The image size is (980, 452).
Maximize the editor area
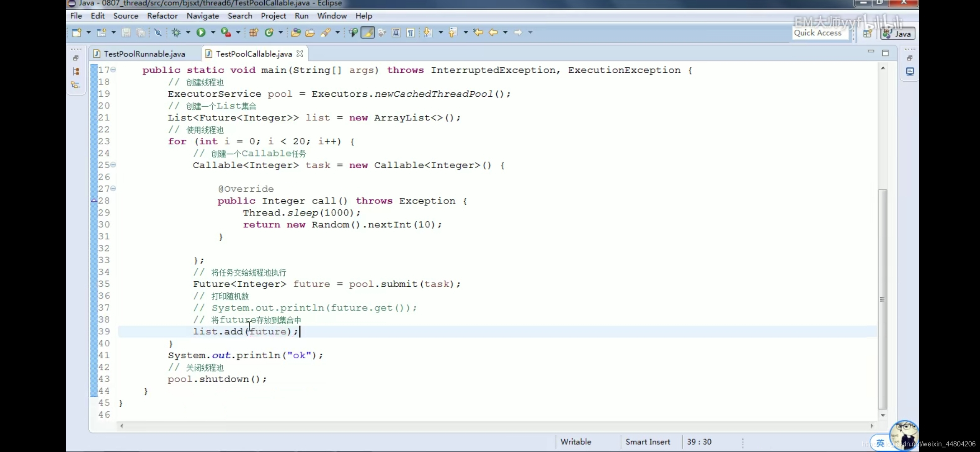885,53
